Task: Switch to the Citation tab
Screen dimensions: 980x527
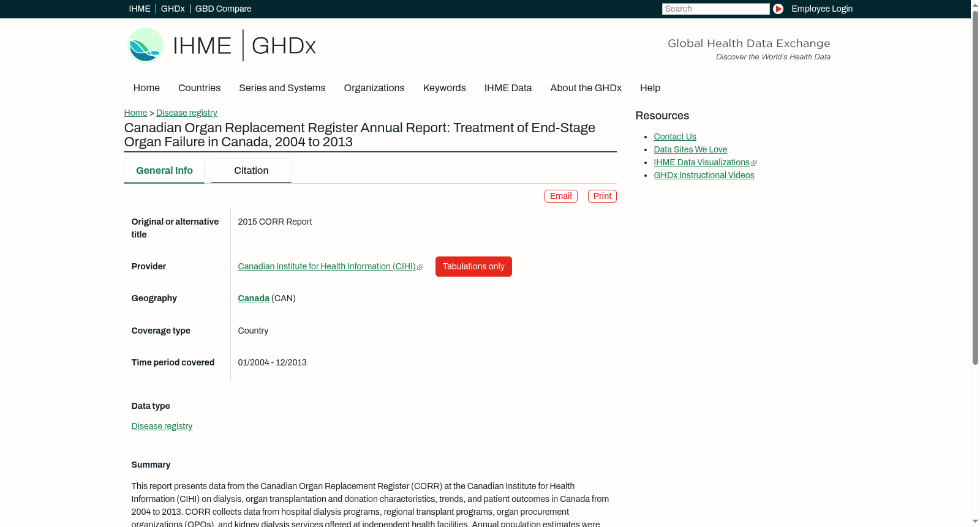Action: click(251, 171)
